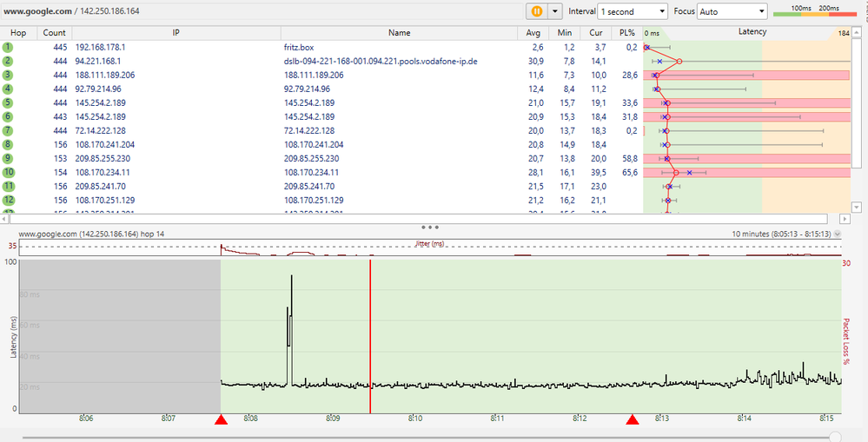Sort by the Min column header
The height and width of the screenshot is (442, 868).
coord(565,33)
